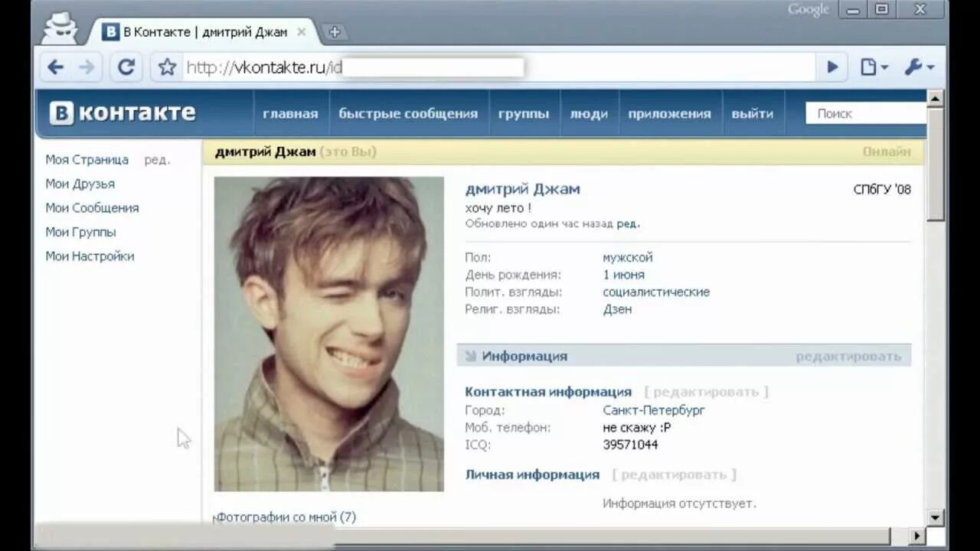The width and height of the screenshot is (980, 551).
Task: Open the wrench settings menu
Action: coord(919,67)
